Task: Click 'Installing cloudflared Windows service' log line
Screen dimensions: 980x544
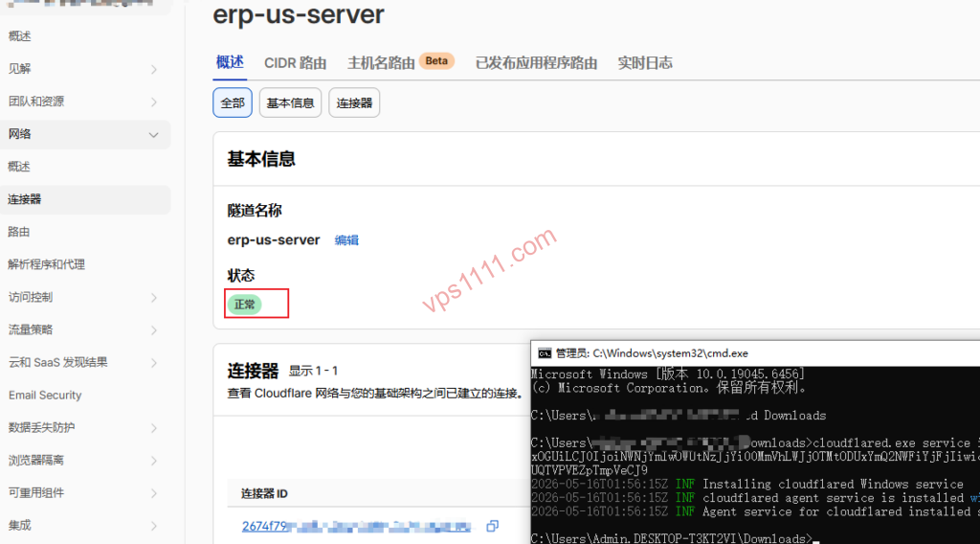Action: (x=747, y=484)
